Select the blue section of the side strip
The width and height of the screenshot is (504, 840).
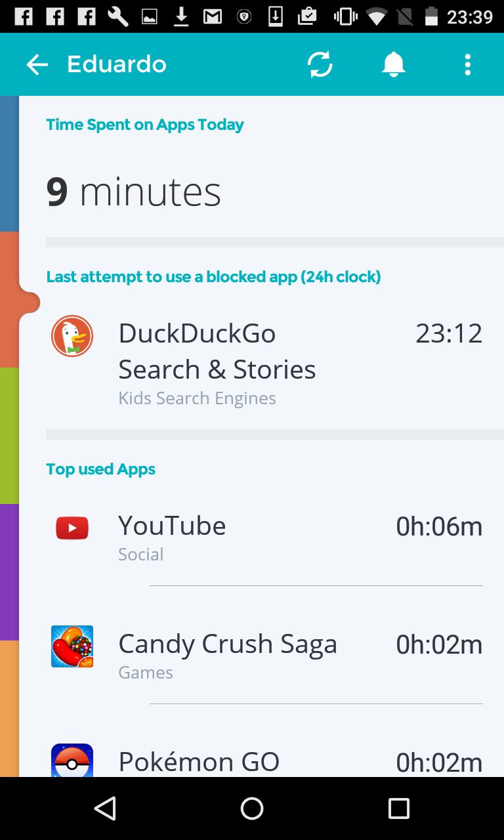[9, 164]
